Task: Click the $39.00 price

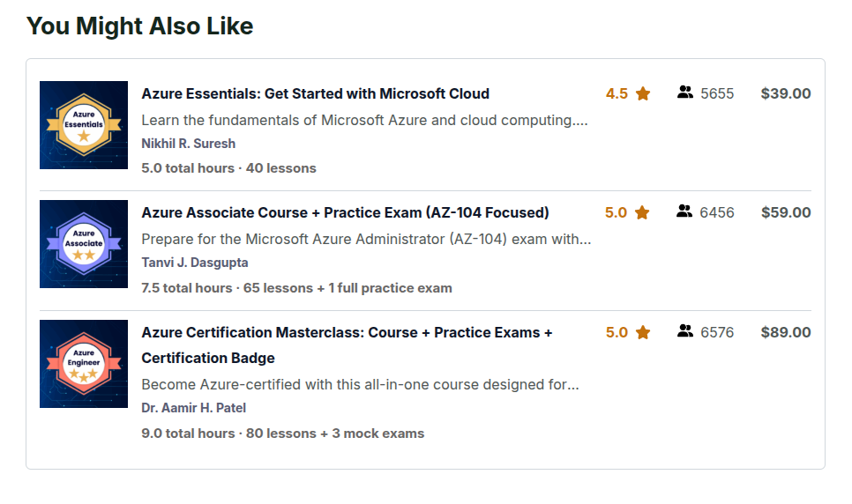Action: tap(785, 93)
